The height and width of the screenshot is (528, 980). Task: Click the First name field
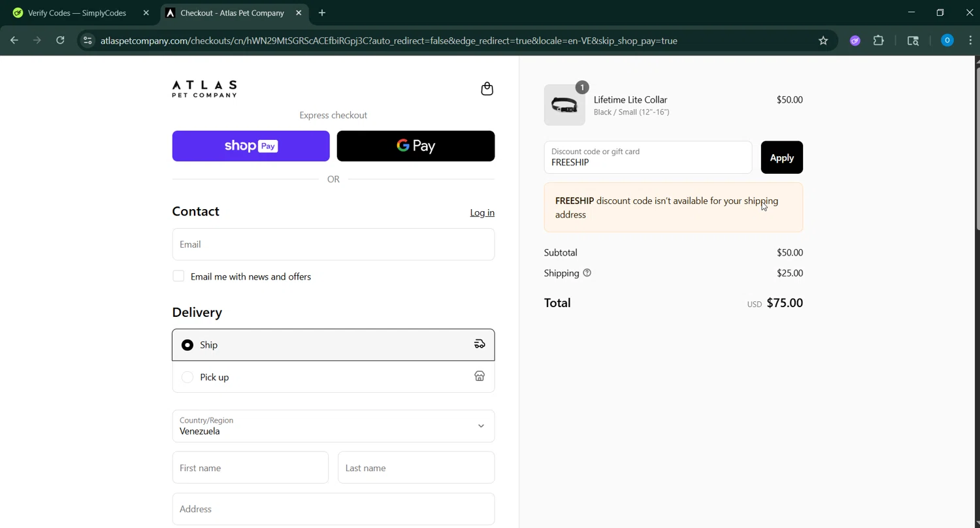coord(250,467)
